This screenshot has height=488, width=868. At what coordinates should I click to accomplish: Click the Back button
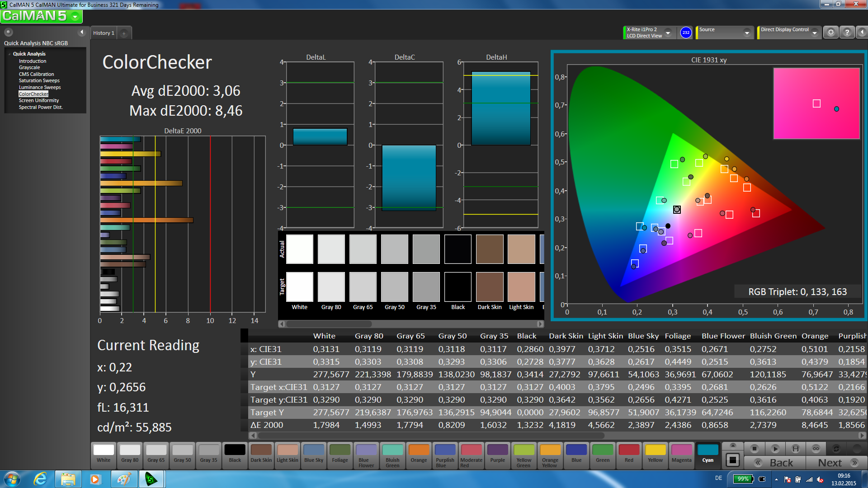[x=775, y=463]
